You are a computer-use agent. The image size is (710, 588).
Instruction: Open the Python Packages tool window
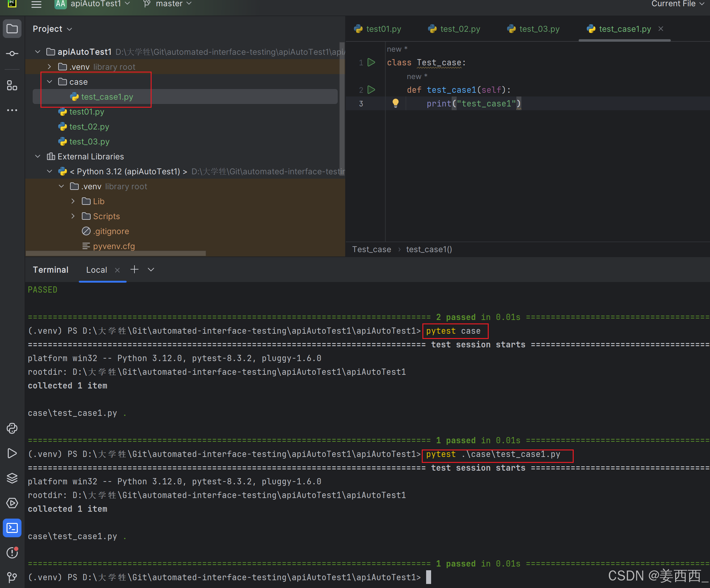tap(12, 428)
